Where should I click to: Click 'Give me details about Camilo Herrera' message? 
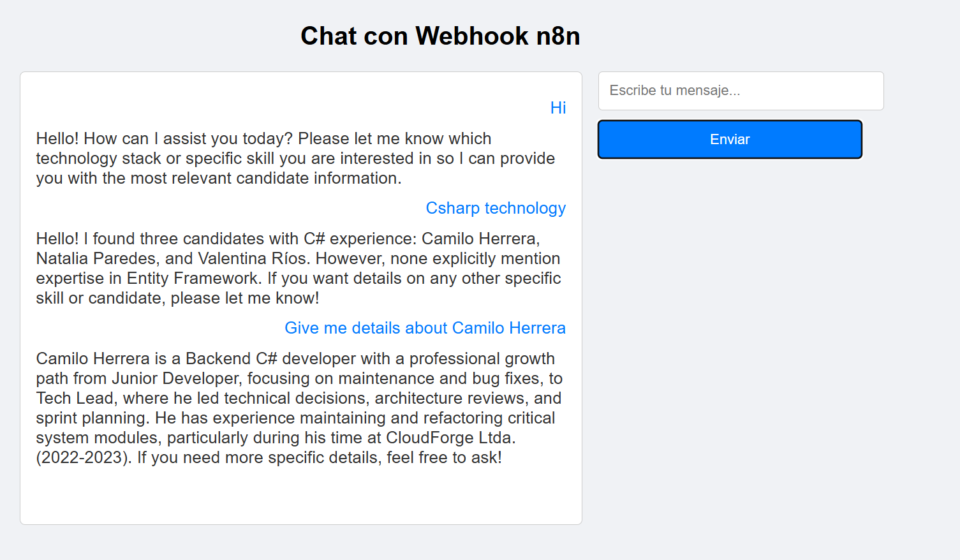425,328
